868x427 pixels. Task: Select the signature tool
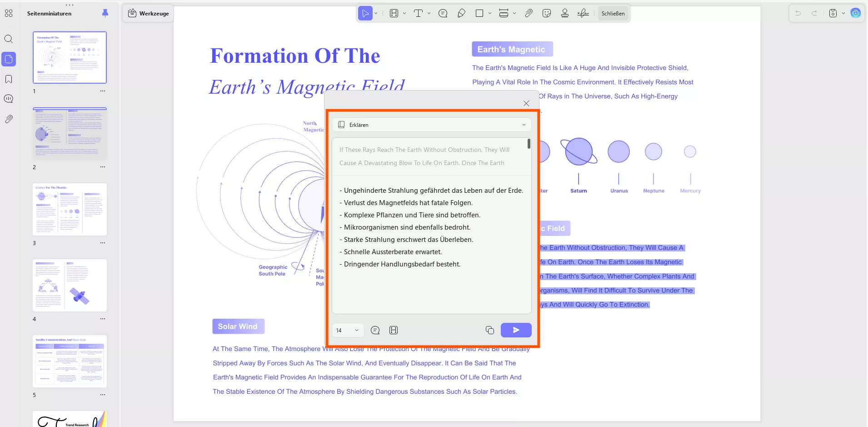[x=583, y=14]
